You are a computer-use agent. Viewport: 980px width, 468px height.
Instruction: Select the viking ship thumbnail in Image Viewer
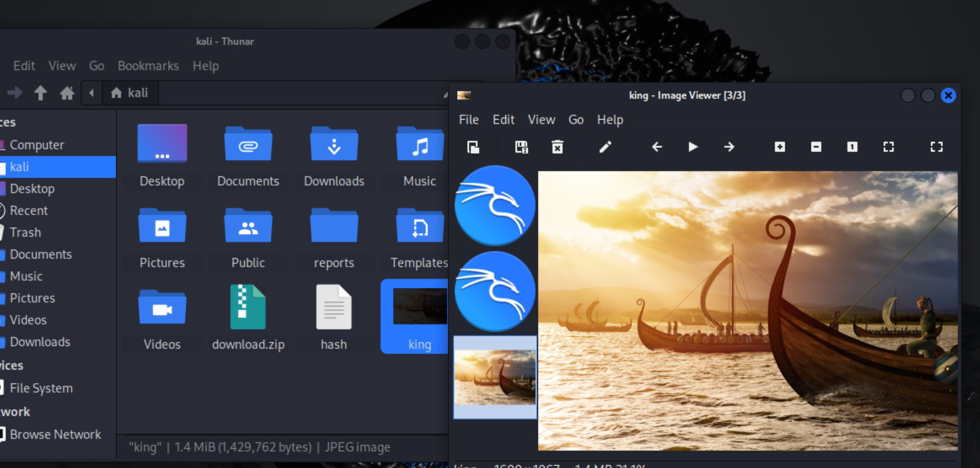495,377
